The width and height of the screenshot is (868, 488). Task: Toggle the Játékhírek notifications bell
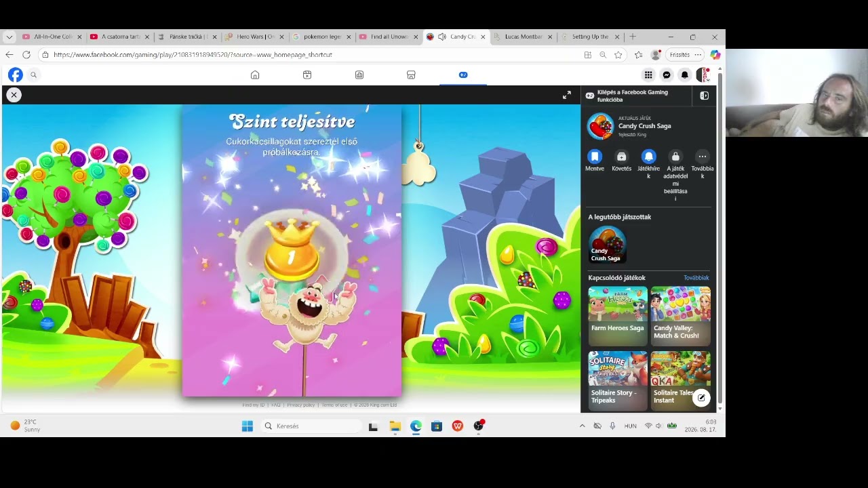pyautogui.click(x=648, y=157)
